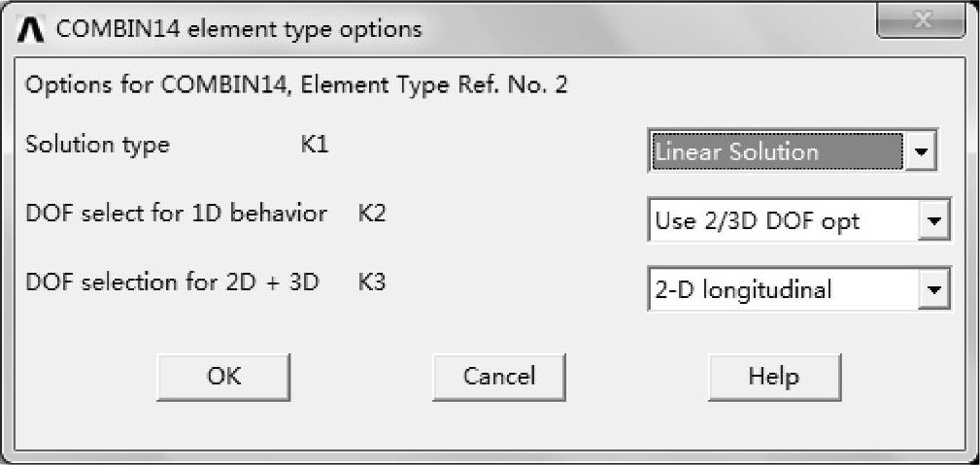Open the Use 2/3D DOF opt combo box

783,221
